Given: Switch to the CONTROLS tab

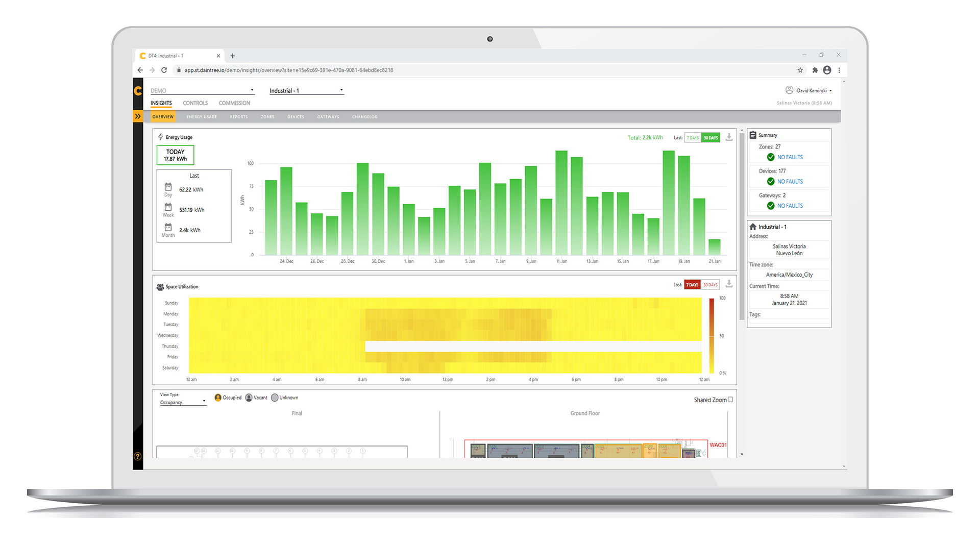Looking at the screenshot, I should 195,103.
